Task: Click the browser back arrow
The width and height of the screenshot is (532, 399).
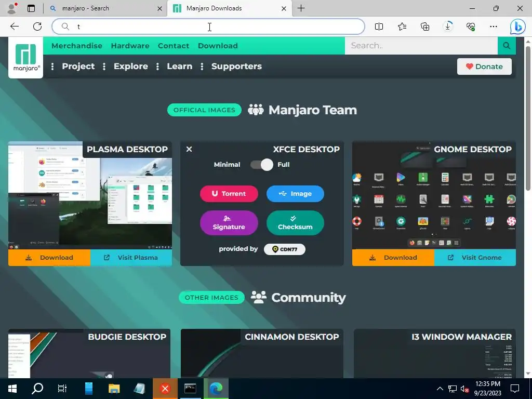Action: pyautogui.click(x=14, y=26)
